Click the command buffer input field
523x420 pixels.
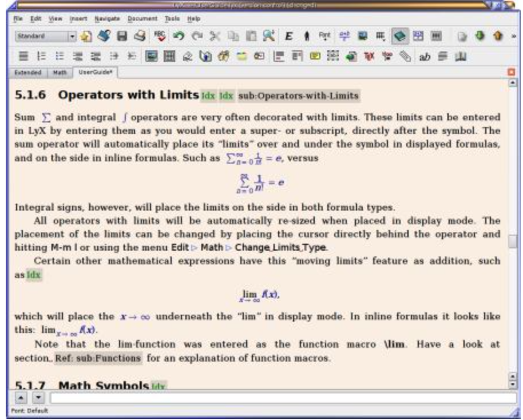coord(283,398)
